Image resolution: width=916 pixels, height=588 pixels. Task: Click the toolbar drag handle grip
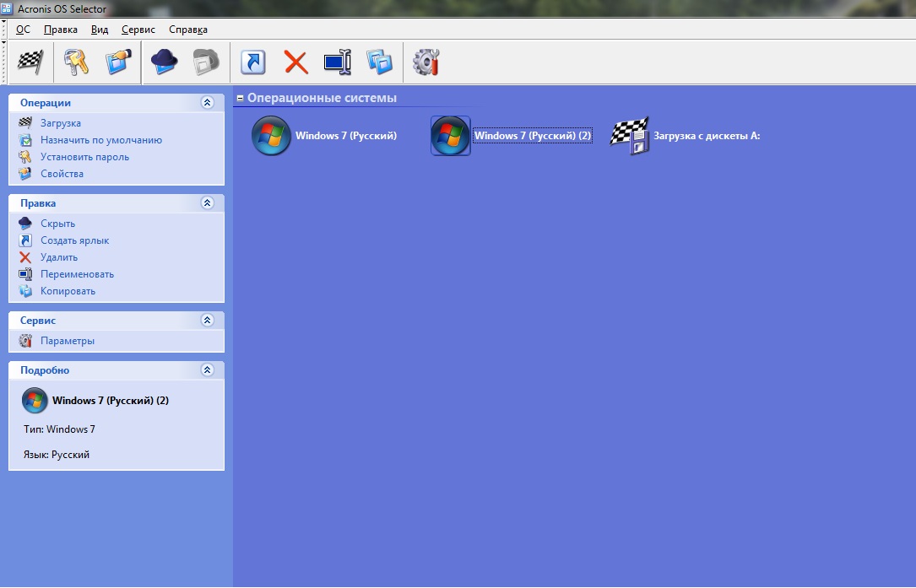click(4, 62)
